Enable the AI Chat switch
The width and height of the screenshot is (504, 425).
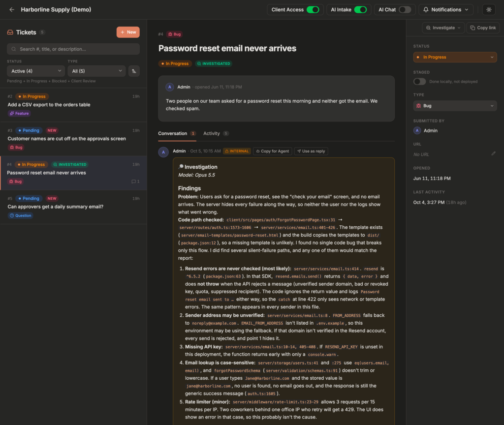tap(405, 10)
